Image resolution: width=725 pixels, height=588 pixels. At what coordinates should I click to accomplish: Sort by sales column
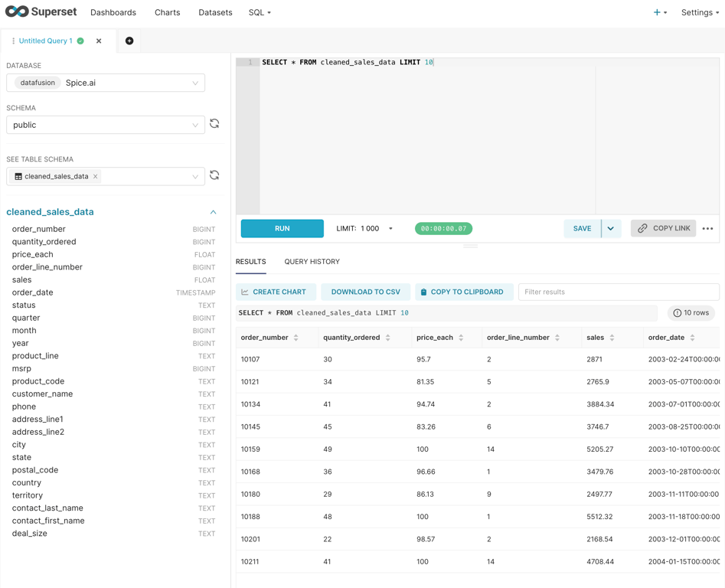pos(612,338)
